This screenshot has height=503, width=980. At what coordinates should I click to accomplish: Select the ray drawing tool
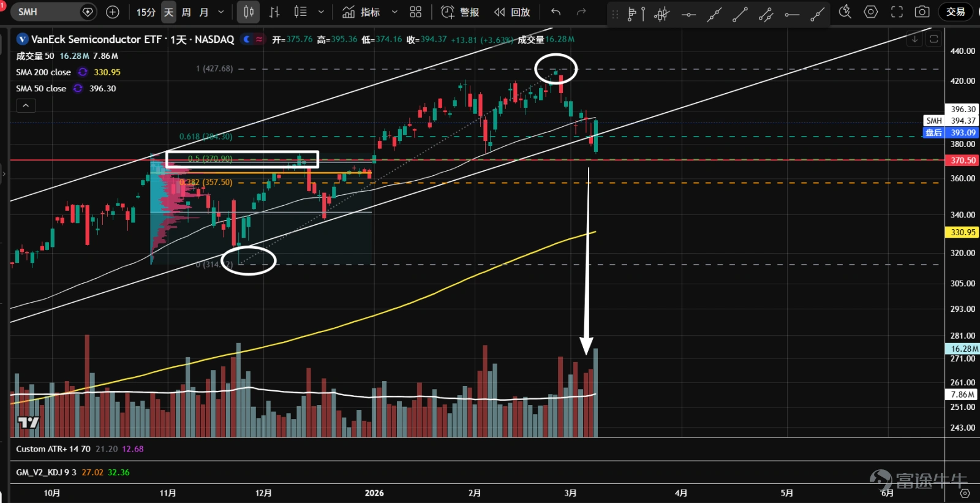[x=817, y=13]
